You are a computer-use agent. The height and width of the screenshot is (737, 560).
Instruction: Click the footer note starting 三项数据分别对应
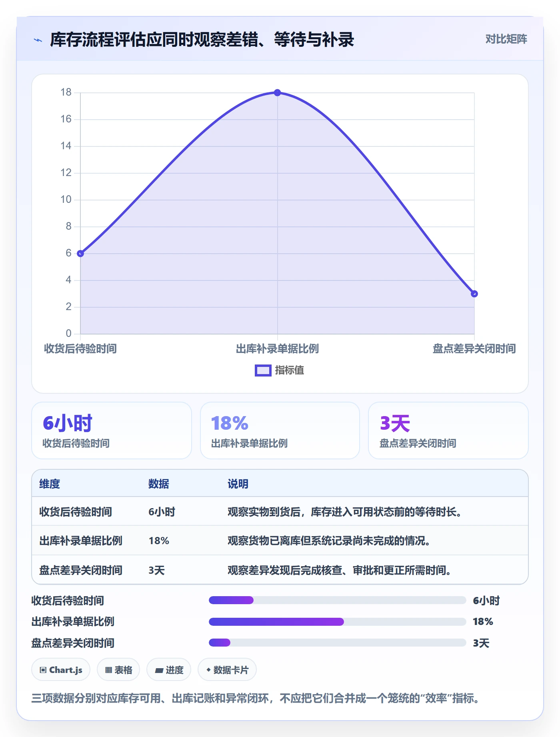[256, 699]
